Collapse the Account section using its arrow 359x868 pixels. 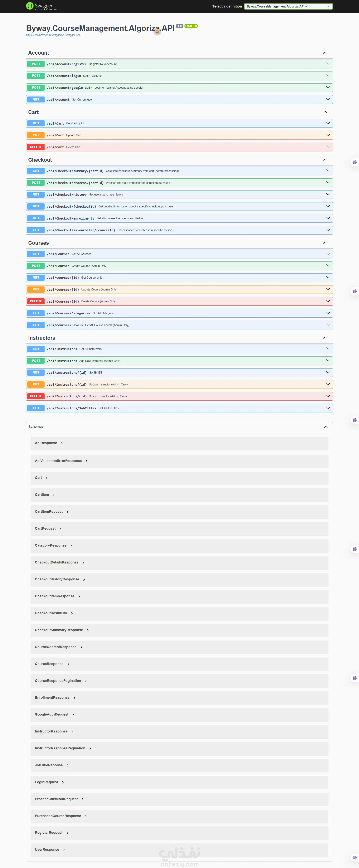click(x=325, y=53)
